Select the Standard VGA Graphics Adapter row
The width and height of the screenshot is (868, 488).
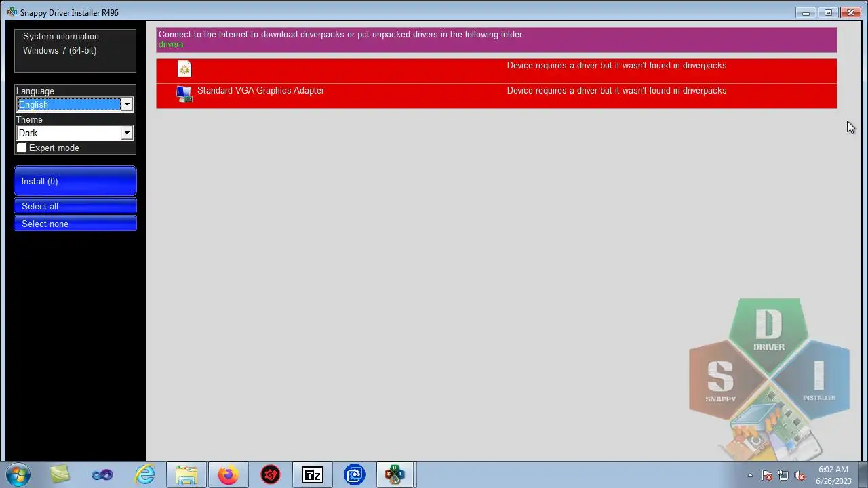coord(496,96)
